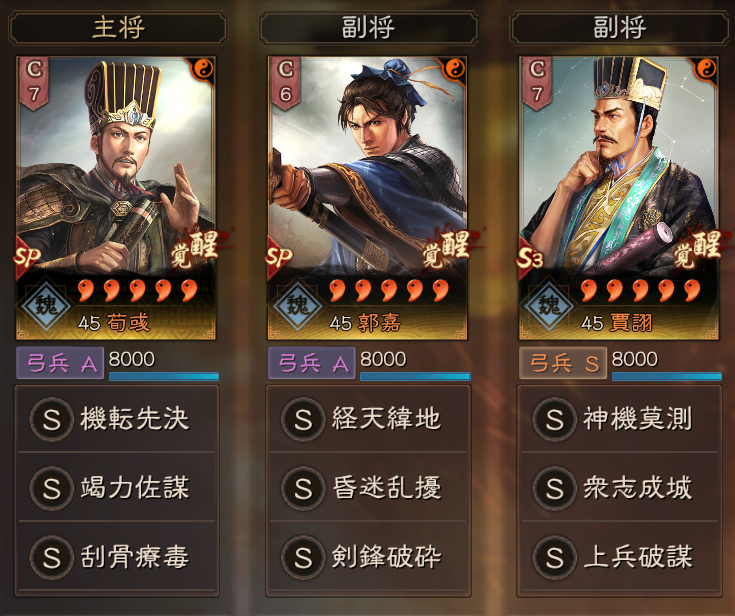Click the yin-yang icon on 荀彧's card
This screenshot has width=735, height=616.
click(x=203, y=69)
